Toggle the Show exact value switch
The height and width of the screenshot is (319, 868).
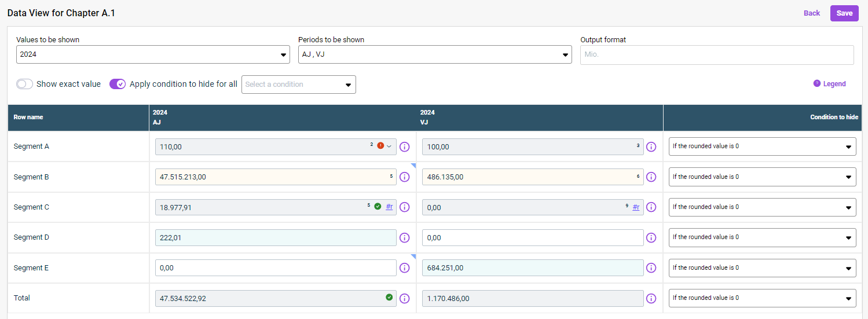24,84
